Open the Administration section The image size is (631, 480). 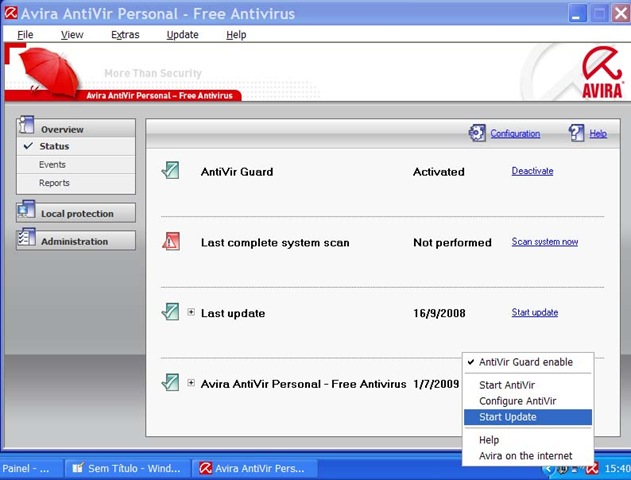pos(76,241)
